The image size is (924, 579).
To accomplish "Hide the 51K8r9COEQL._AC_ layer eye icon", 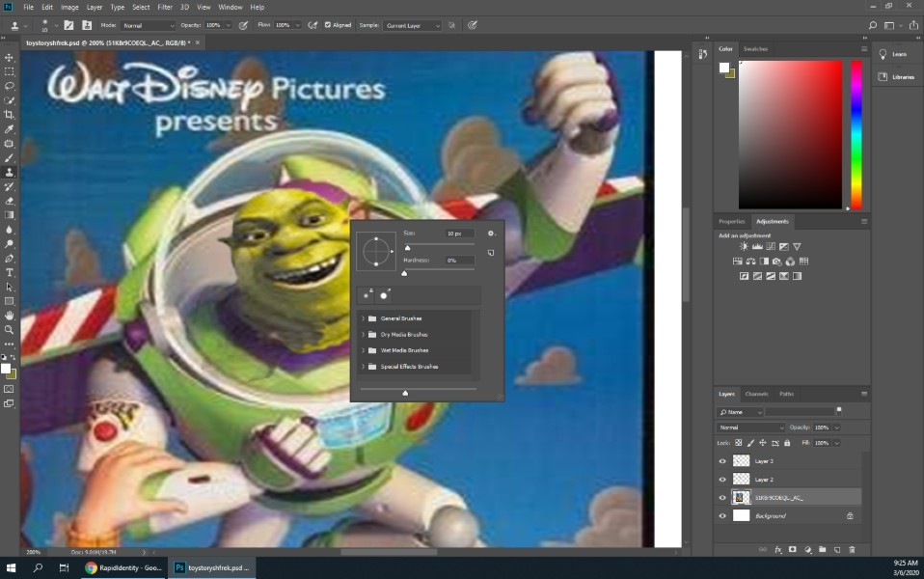I will point(722,498).
